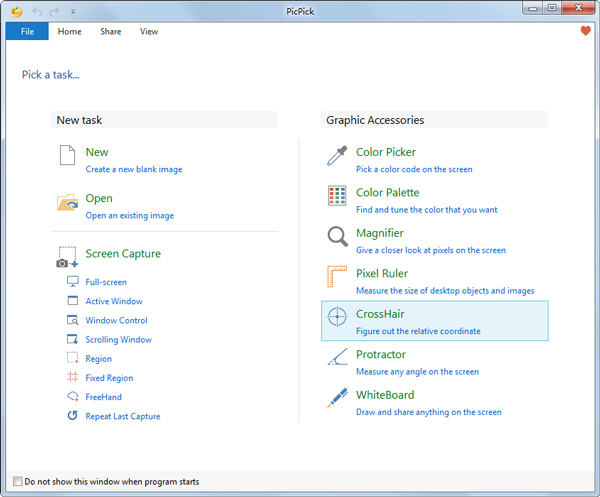Launch CrossHair heading link
This screenshot has width=600, height=497.
(x=380, y=314)
